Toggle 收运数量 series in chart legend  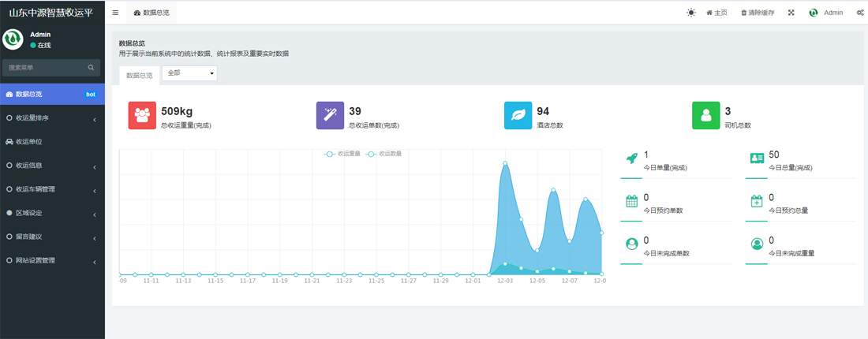click(x=383, y=154)
